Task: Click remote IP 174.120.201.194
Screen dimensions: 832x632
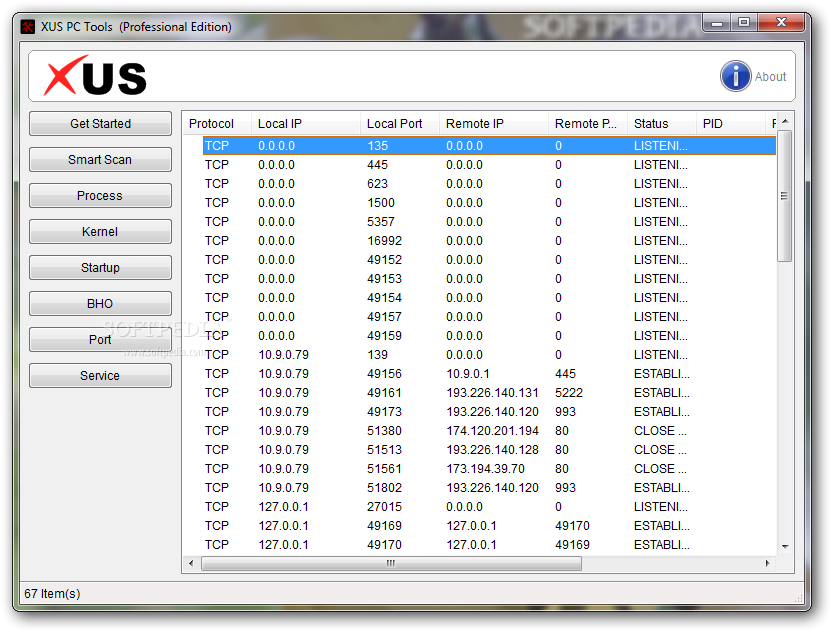Action: [492, 431]
